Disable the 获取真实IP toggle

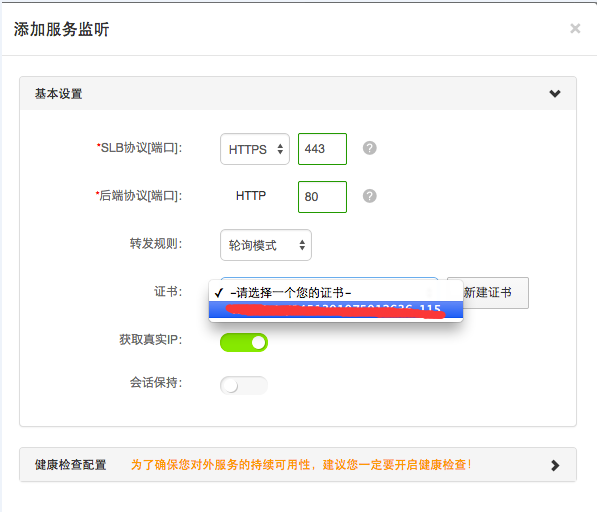tap(244, 343)
